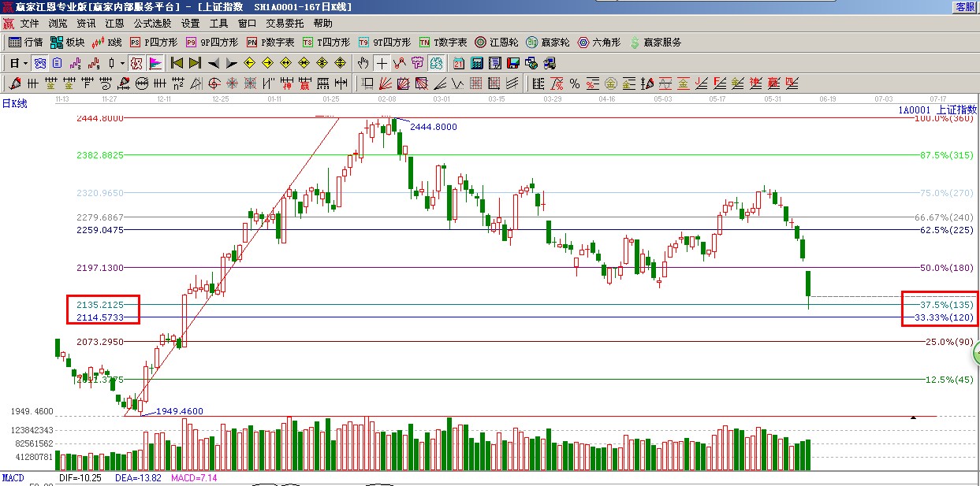This screenshot has width=980, height=486.
Task: Select the hand pan tool
Action: (x=363, y=63)
